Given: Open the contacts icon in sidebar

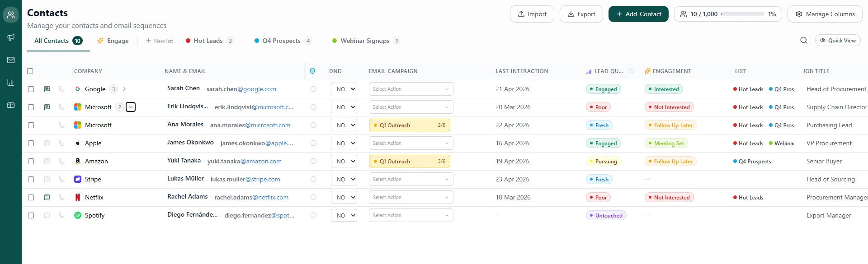Looking at the screenshot, I should (x=11, y=15).
